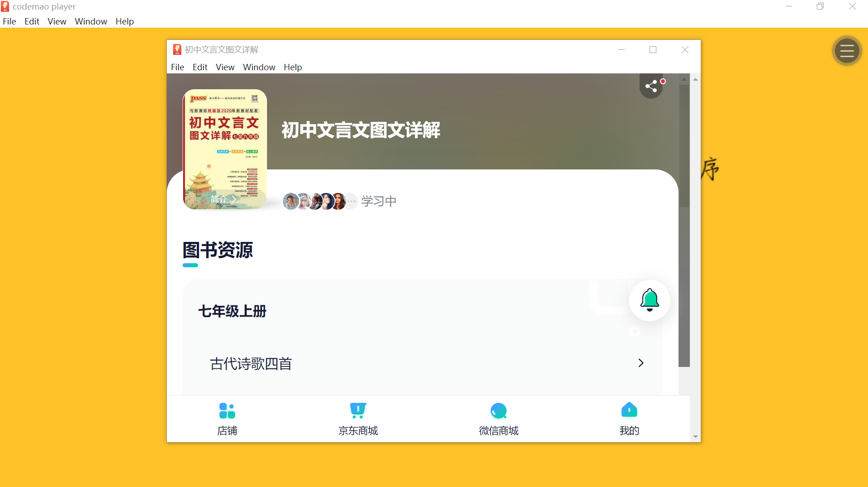Viewport: 868px width, 487px height.
Task: Open the codemao player View menu
Action: [57, 21]
